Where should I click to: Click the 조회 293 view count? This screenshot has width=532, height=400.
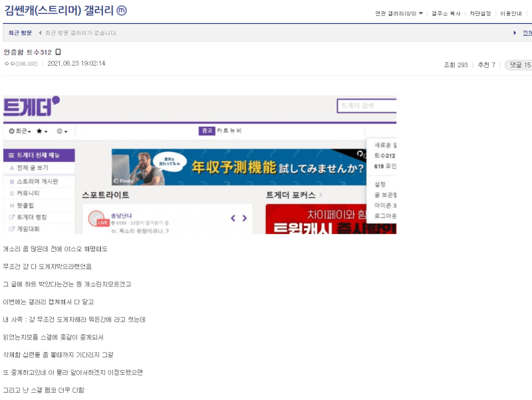[456, 64]
